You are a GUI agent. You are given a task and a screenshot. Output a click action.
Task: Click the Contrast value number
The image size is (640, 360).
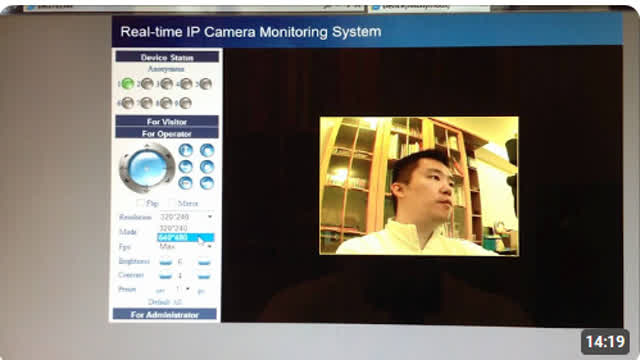[x=180, y=276]
